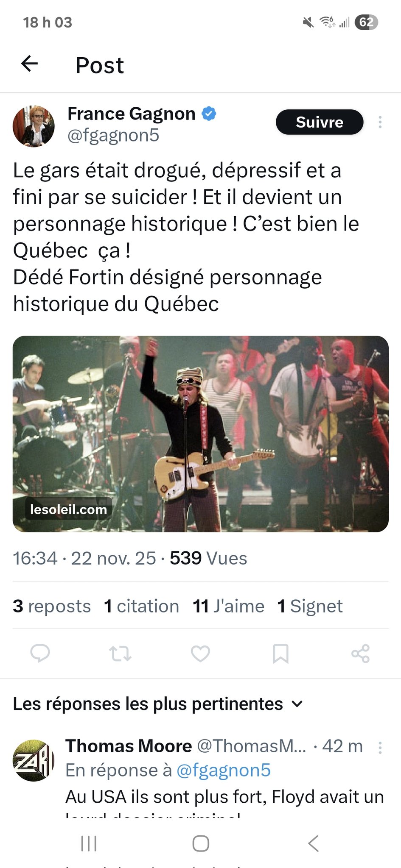This screenshot has width=401, height=868.
Task: Tap Thomas Moore's avatar
Action: pos(34,761)
